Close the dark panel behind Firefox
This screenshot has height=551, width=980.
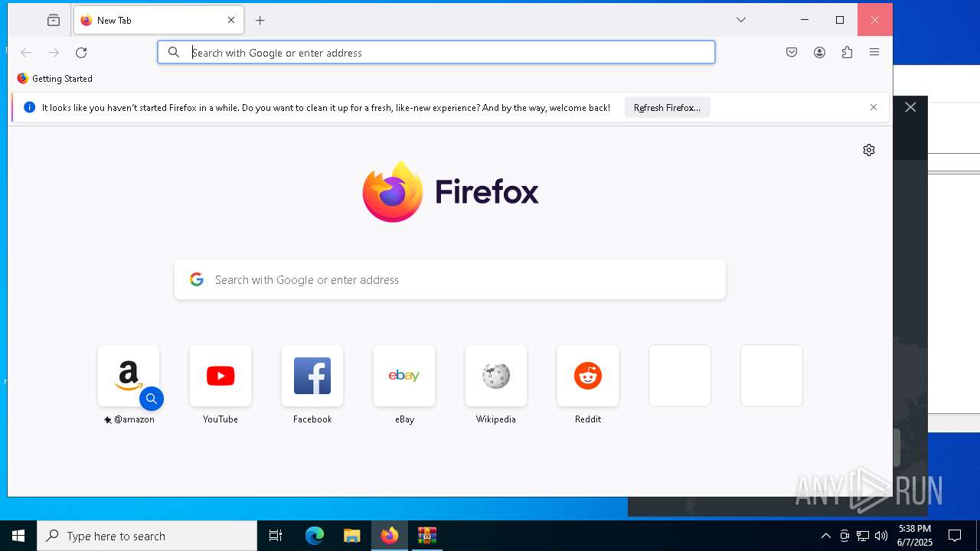pos(910,107)
